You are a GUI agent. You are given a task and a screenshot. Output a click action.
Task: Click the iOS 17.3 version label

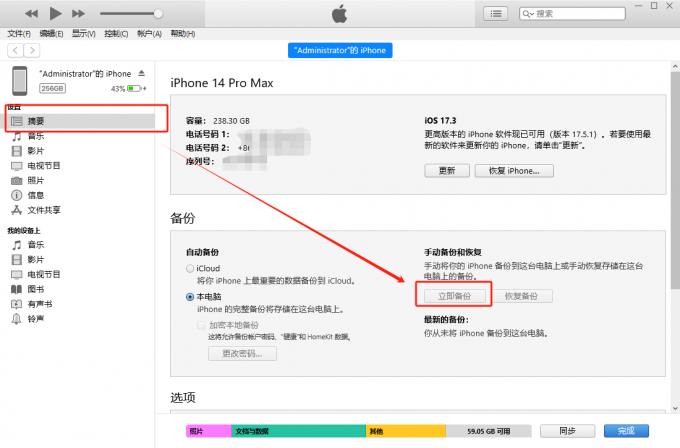(x=440, y=121)
